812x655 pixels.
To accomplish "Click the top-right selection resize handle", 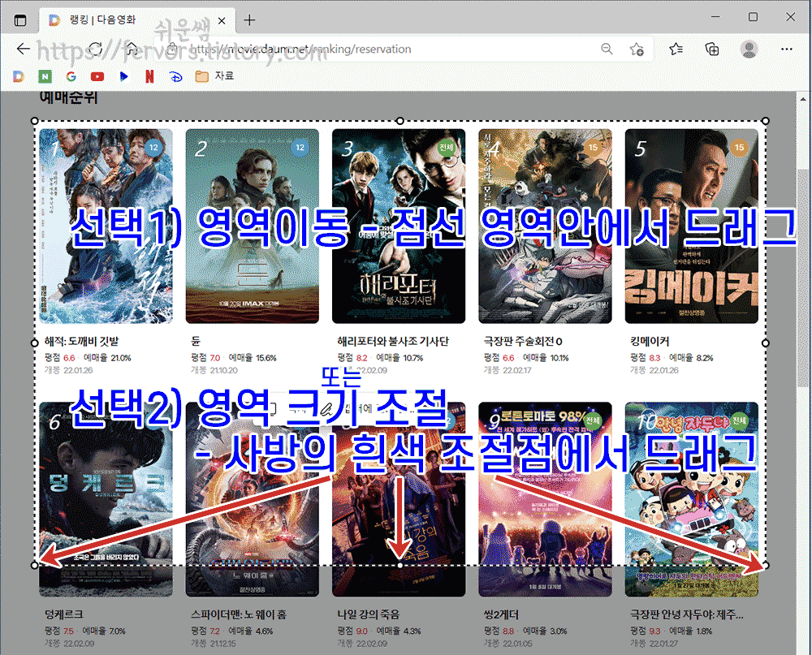I will point(766,121).
